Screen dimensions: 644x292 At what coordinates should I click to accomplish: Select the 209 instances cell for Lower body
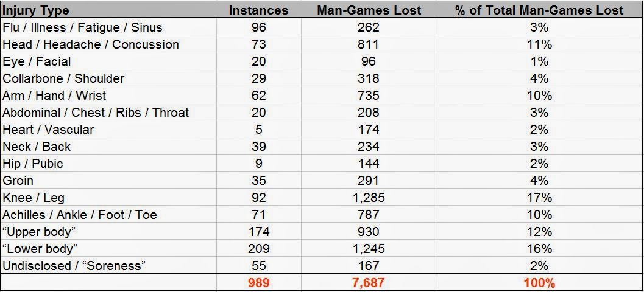coord(258,249)
